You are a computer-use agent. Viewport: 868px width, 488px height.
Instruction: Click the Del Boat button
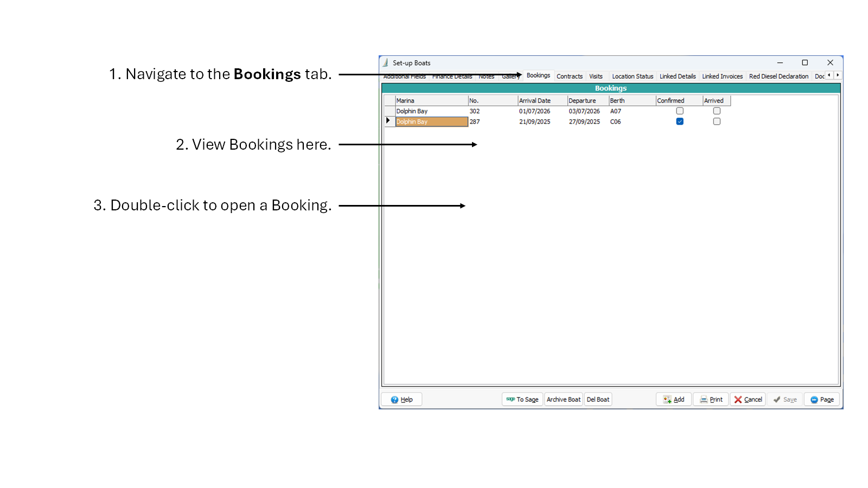point(598,400)
